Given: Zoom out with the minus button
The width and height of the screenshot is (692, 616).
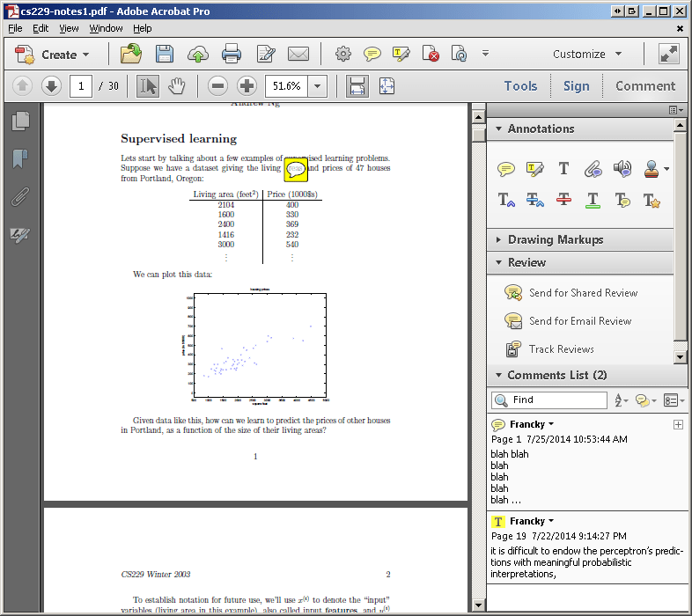Looking at the screenshot, I should [x=218, y=85].
